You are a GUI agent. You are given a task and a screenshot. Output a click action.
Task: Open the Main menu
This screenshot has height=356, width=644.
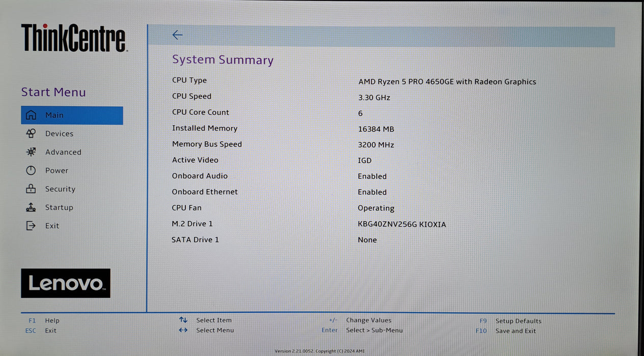click(x=72, y=115)
